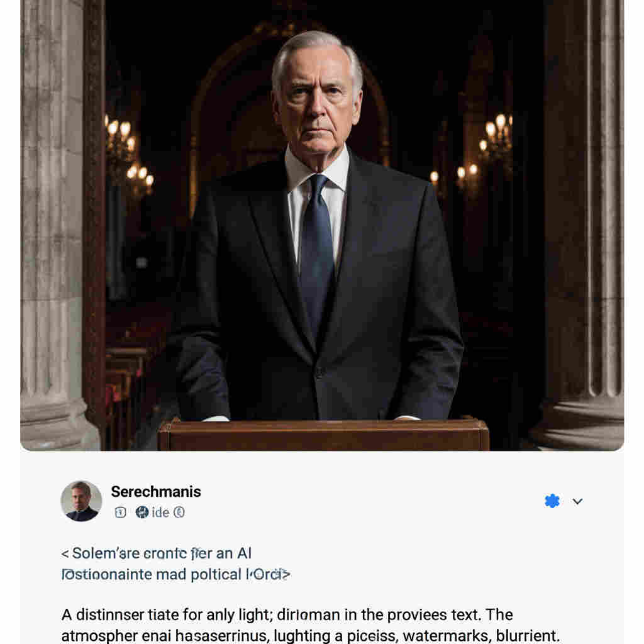Click the distinnser paragraph text below the prompt
The height and width of the screenshot is (644, 644).
[286, 625]
